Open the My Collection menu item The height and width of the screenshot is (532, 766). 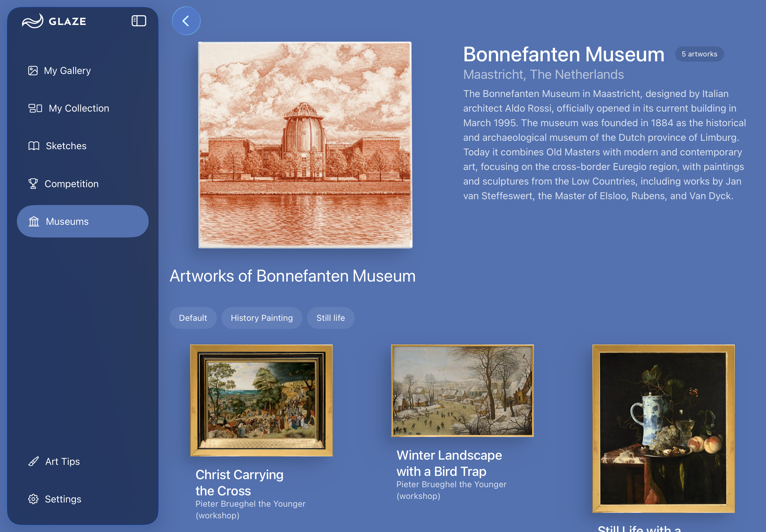click(79, 108)
